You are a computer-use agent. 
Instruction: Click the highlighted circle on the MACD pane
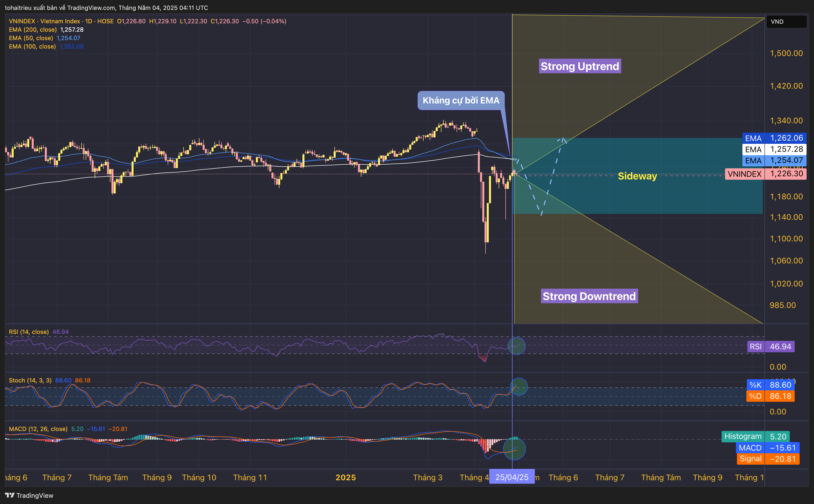[514, 449]
